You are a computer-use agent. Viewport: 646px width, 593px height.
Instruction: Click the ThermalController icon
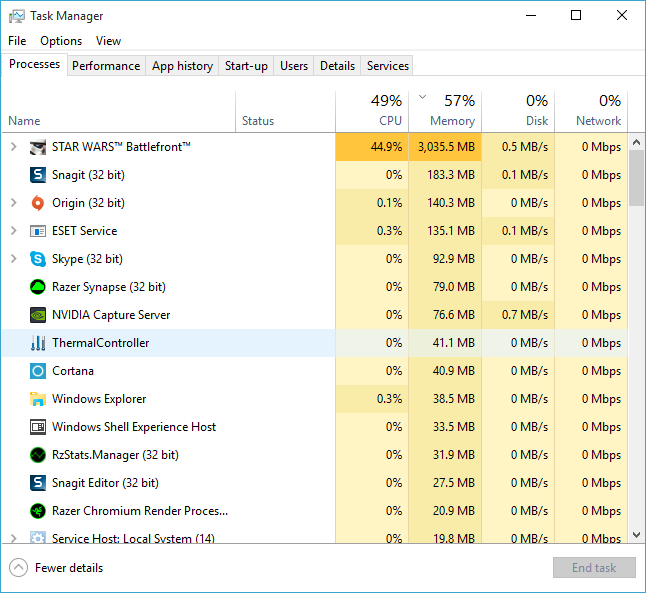coord(38,343)
